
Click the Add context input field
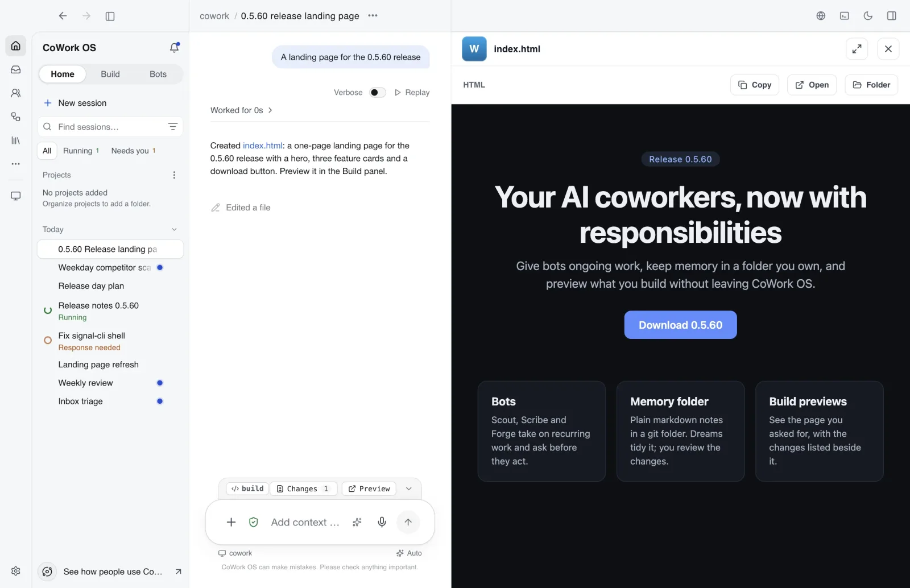[x=305, y=522]
